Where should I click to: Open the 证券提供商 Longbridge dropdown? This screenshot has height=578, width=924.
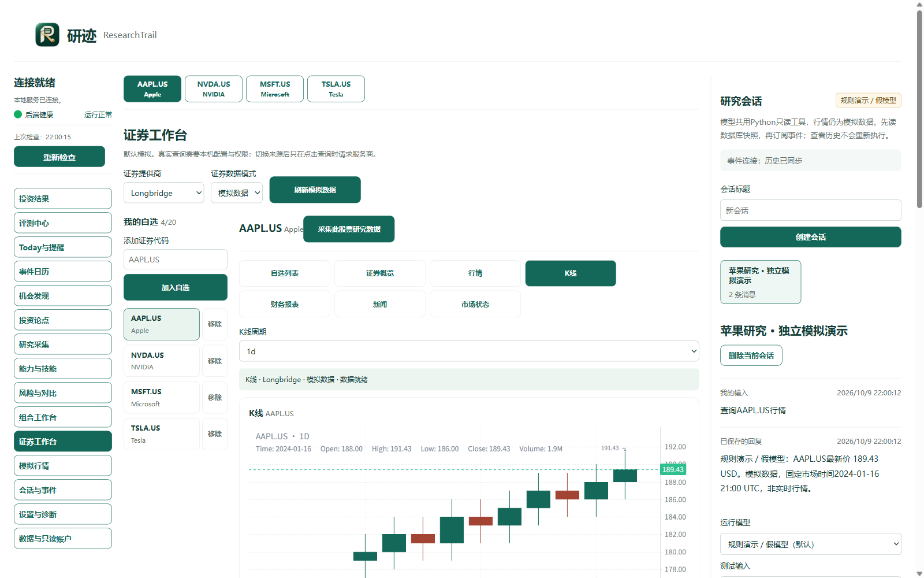point(164,193)
